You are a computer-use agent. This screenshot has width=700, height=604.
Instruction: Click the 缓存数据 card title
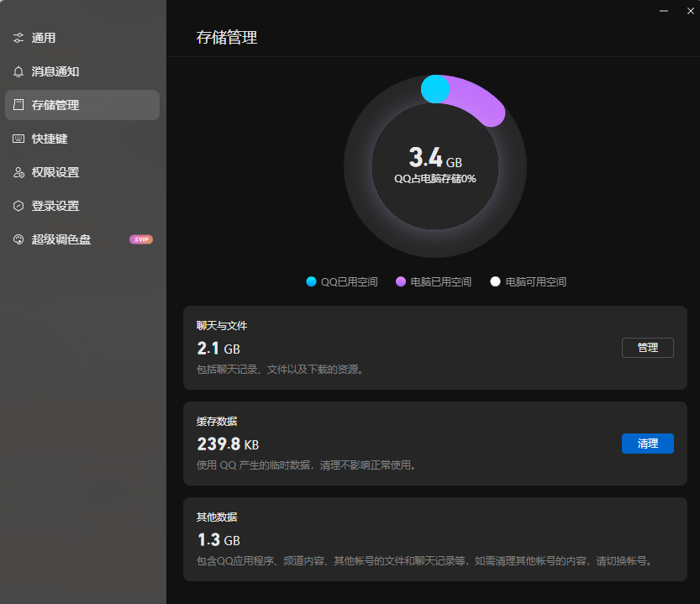(x=217, y=422)
